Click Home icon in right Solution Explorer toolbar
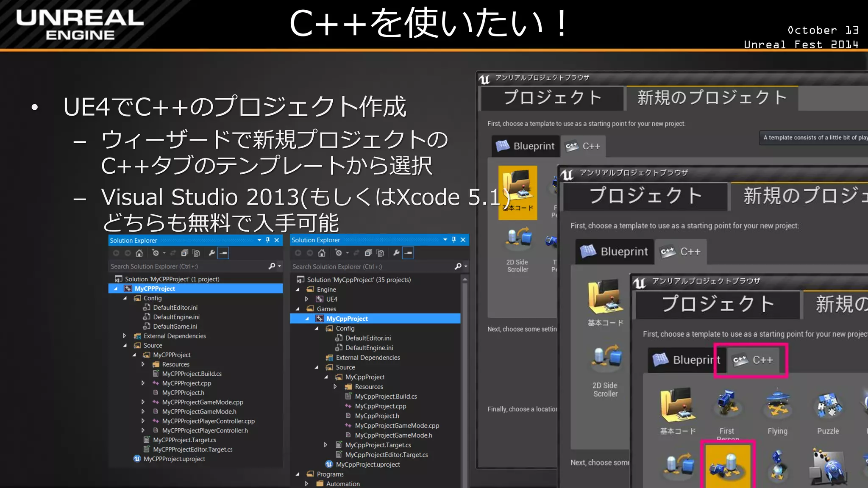 [322, 253]
